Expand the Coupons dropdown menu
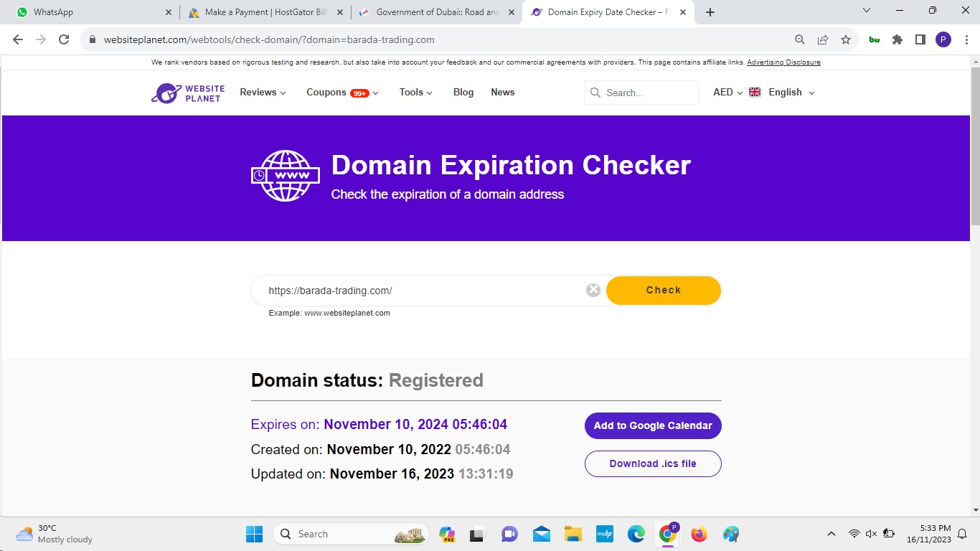The height and width of the screenshot is (551, 980). coord(342,93)
